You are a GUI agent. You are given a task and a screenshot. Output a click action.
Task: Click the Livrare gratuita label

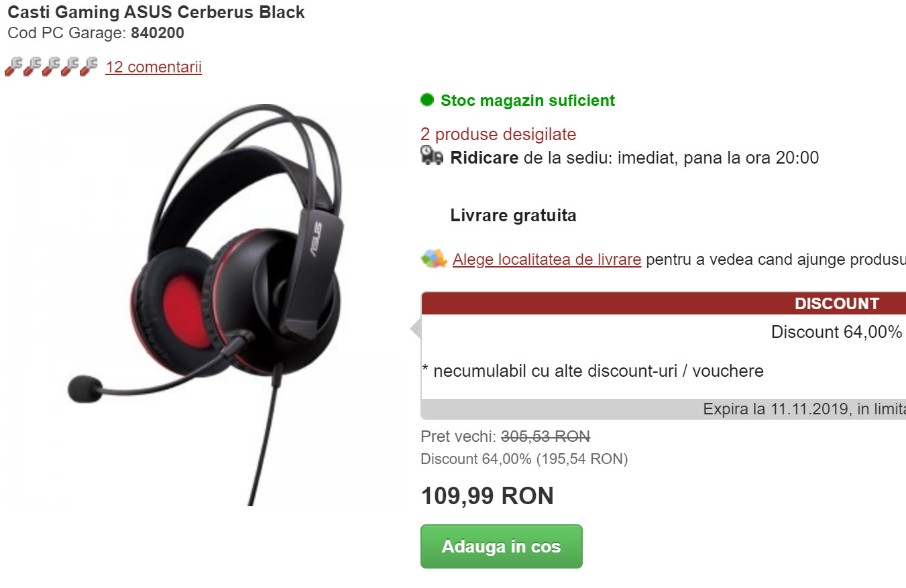pos(514,216)
